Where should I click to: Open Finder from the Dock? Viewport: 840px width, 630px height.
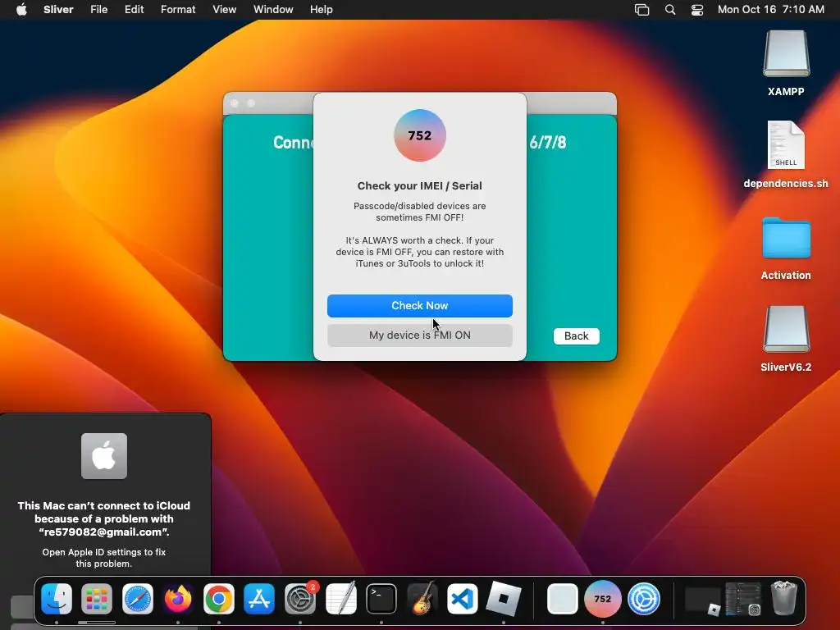(57, 598)
